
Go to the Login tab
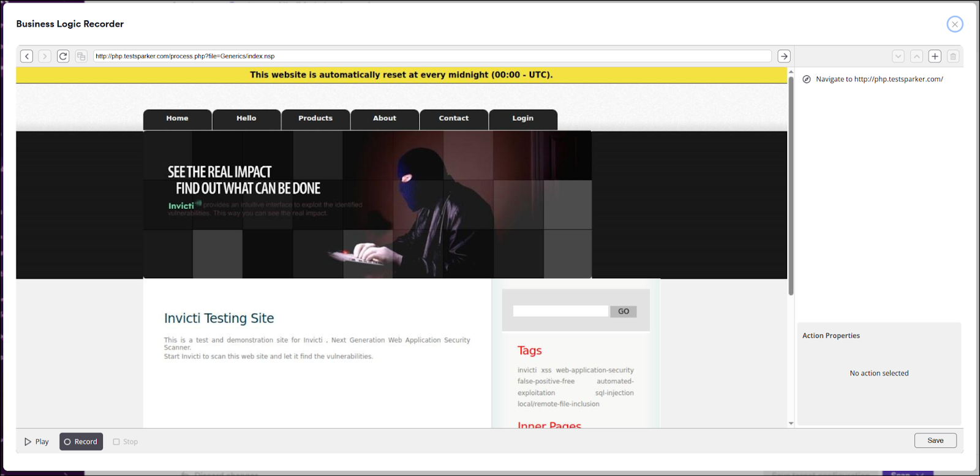pos(522,119)
